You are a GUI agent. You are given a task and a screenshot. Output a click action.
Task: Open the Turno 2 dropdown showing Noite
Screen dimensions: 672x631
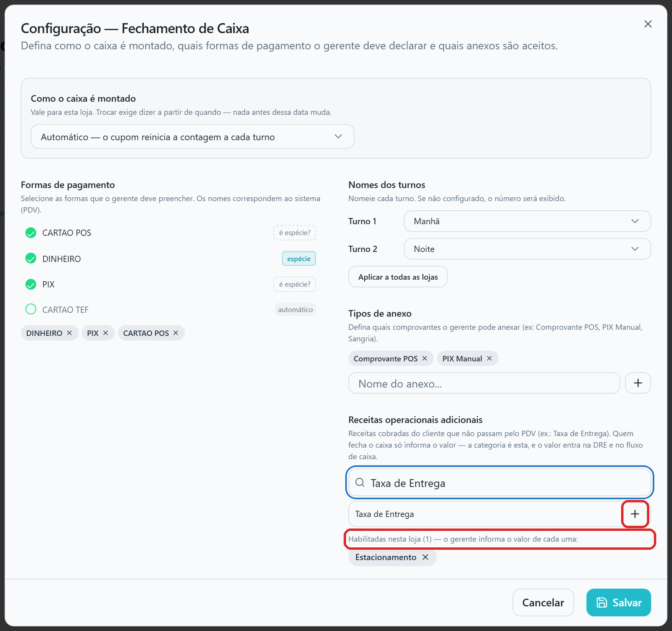click(x=528, y=249)
